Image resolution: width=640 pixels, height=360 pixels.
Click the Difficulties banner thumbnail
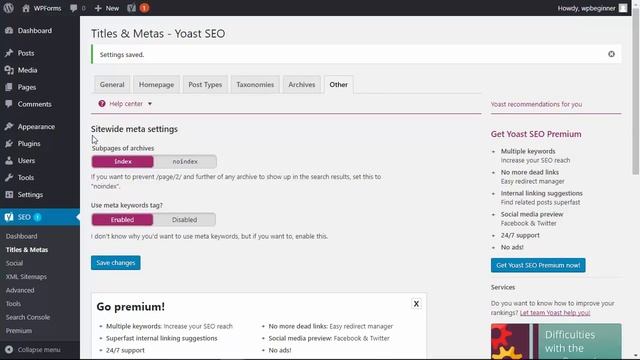click(x=556, y=342)
